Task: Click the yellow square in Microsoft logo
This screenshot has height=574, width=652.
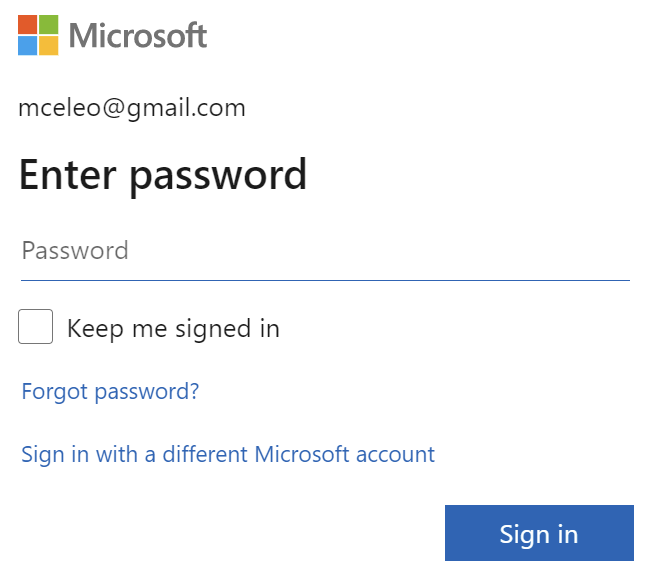Action: pos(48,46)
